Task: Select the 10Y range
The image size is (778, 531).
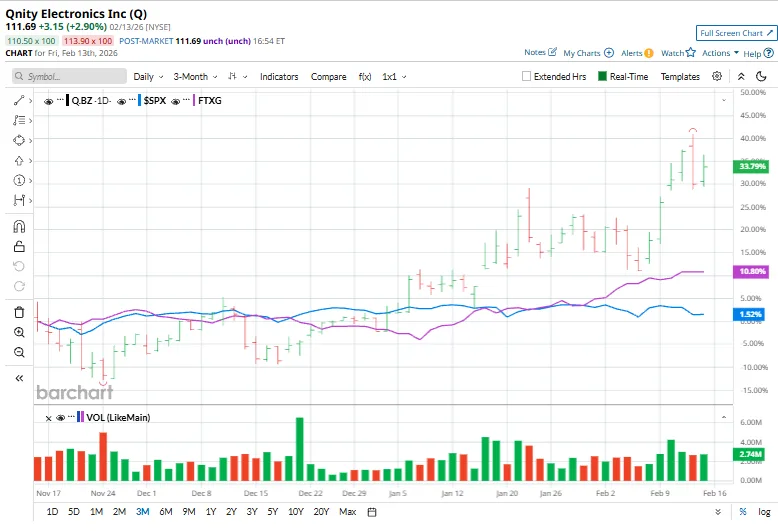Action: [x=296, y=512]
